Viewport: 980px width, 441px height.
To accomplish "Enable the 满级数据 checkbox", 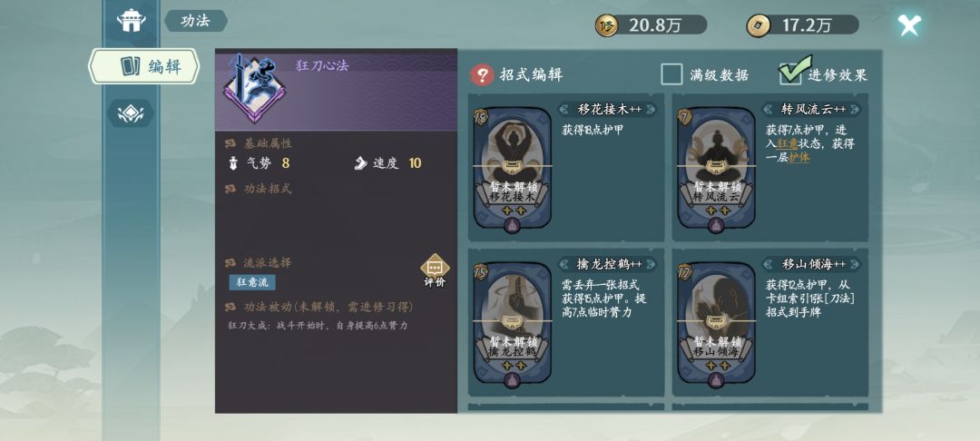I will point(671,75).
